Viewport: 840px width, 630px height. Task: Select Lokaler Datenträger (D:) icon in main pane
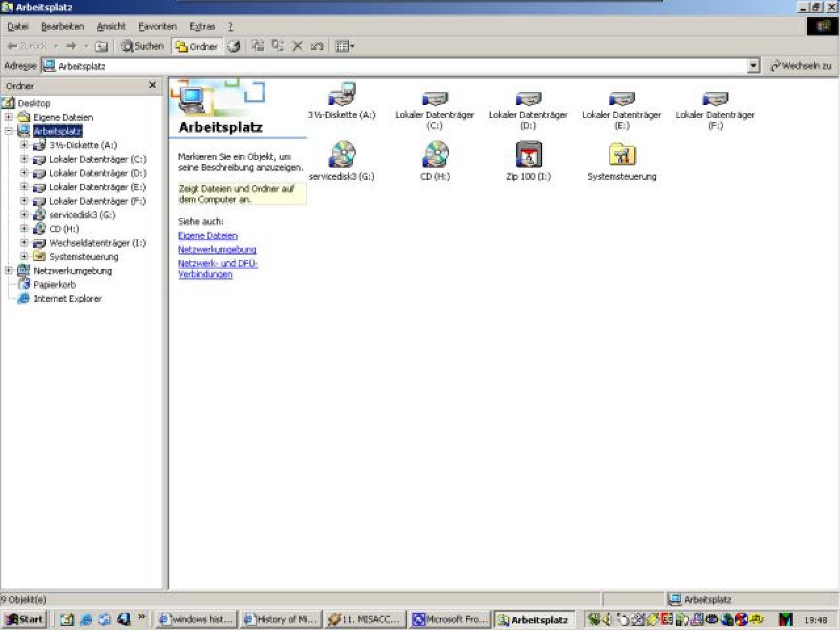click(x=528, y=98)
